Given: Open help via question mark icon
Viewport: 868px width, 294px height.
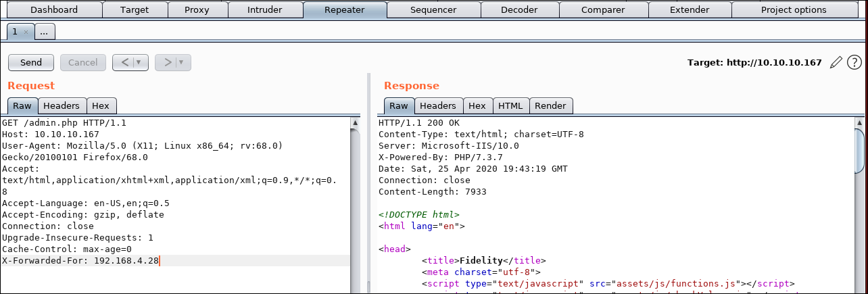Looking at the screenshot, I should coord(854,62).
